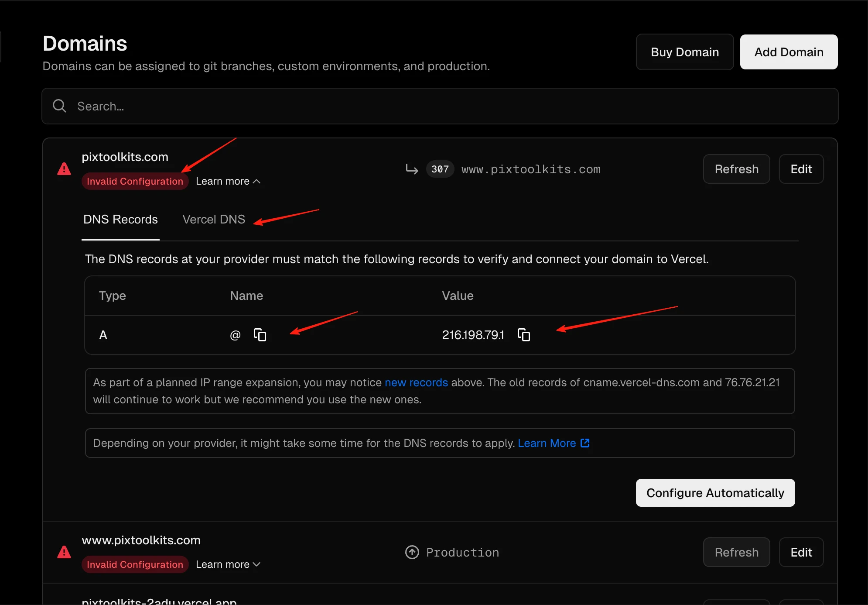Click warning icon beside www.pixtoolkits.com

[64, 552]
